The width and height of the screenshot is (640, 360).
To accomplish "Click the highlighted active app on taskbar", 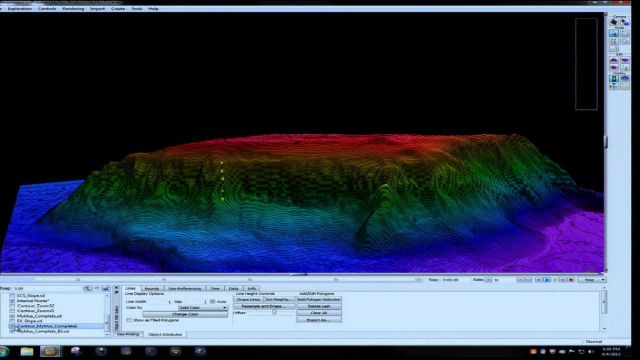I will [50, 351].
